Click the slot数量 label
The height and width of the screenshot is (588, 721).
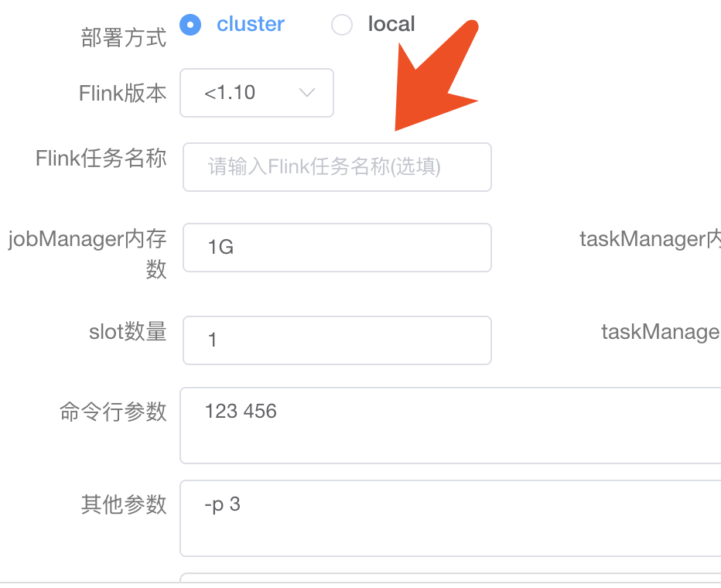128,332
